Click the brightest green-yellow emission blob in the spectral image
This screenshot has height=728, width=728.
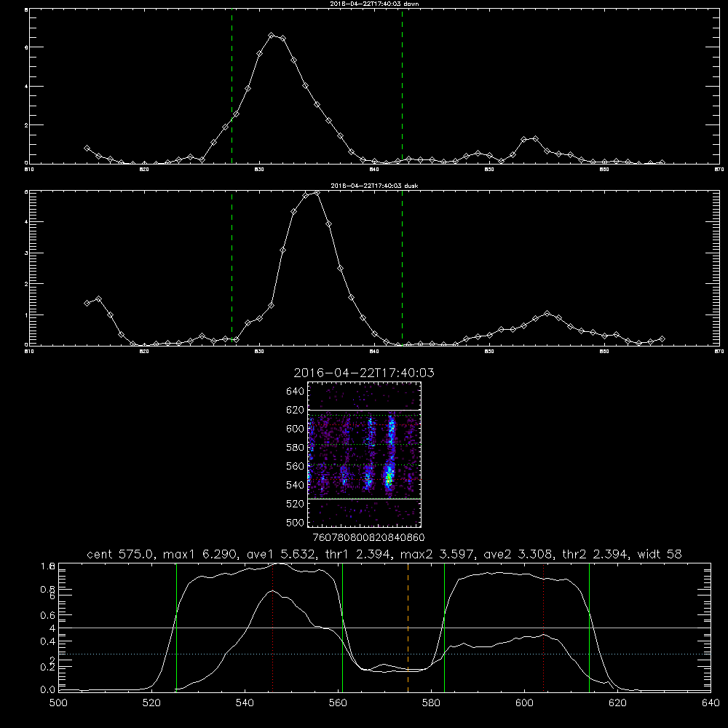click(389, 478)
